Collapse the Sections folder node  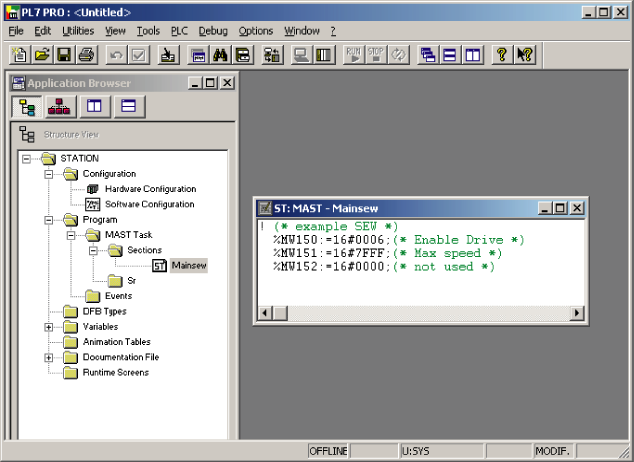click(93, 251)
